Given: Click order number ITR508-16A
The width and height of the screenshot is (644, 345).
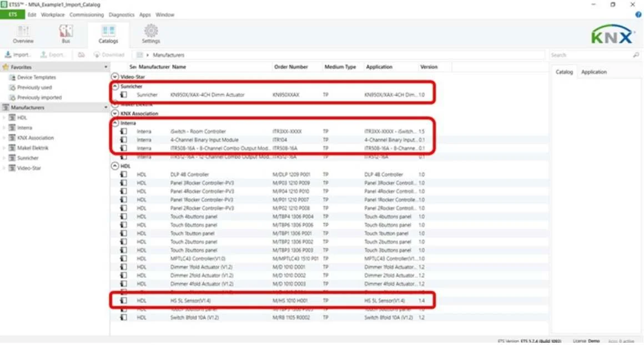Looking at the screenshot, I should pos(285,148).
